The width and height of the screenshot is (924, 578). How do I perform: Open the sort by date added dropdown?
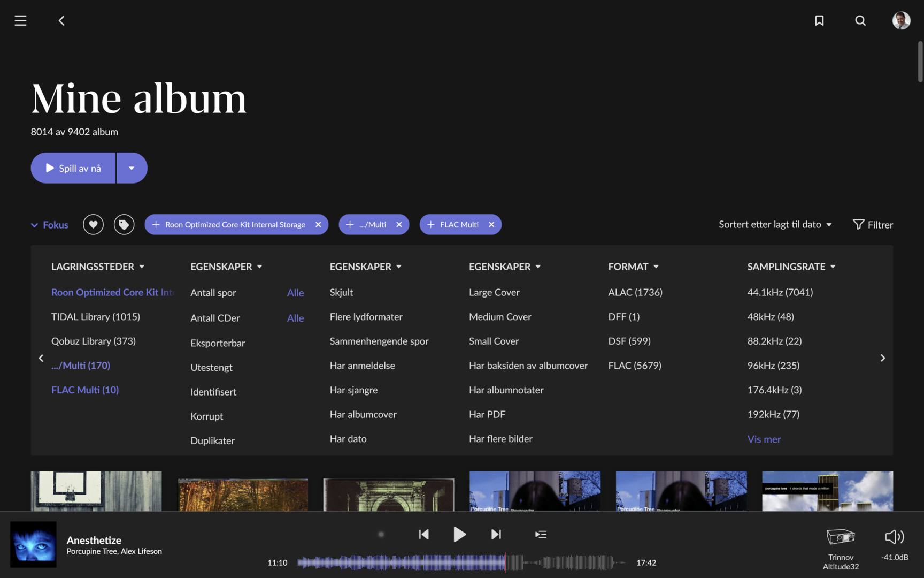775,224
